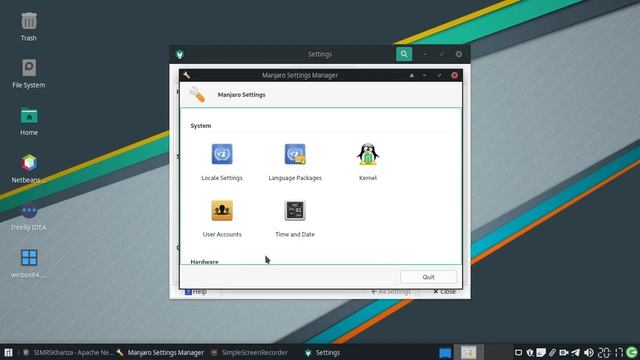Click All Settings in the Settings window
This screenshot has width=640, height=360.
[391, 291]
